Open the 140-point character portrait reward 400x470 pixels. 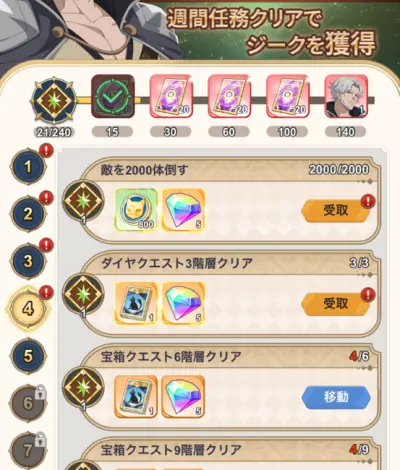[x=346, y=96]
